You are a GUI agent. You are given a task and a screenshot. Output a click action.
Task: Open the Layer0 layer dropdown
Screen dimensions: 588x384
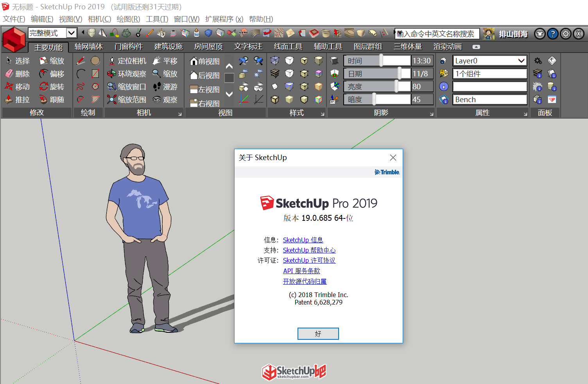pos(490,61)
